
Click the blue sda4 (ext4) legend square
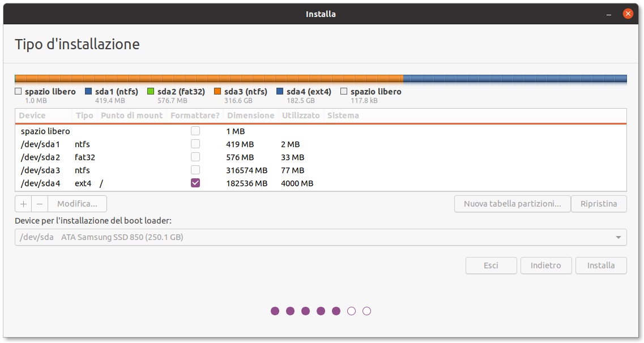280,91
